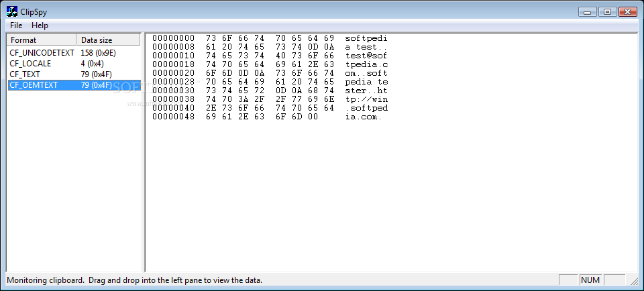Click the 158 (0x9E) data size value
Image resolution: width=644 pixels, height=291 pixels.
(x=97, y=53)
